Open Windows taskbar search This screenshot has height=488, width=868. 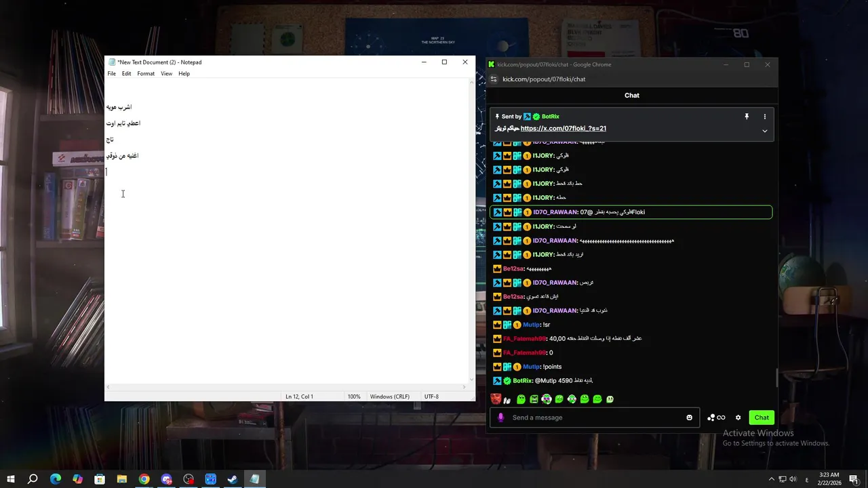pyautogui.click(x=33, y=479)
